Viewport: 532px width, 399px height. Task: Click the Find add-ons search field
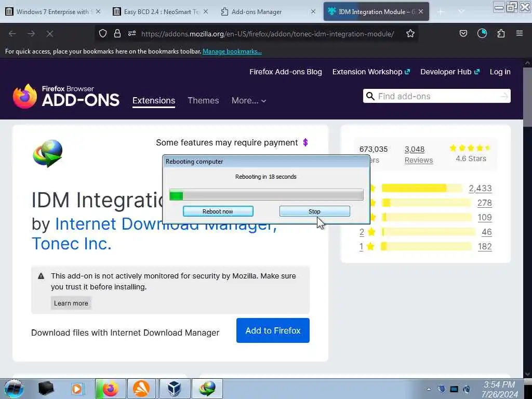[436, 96]
